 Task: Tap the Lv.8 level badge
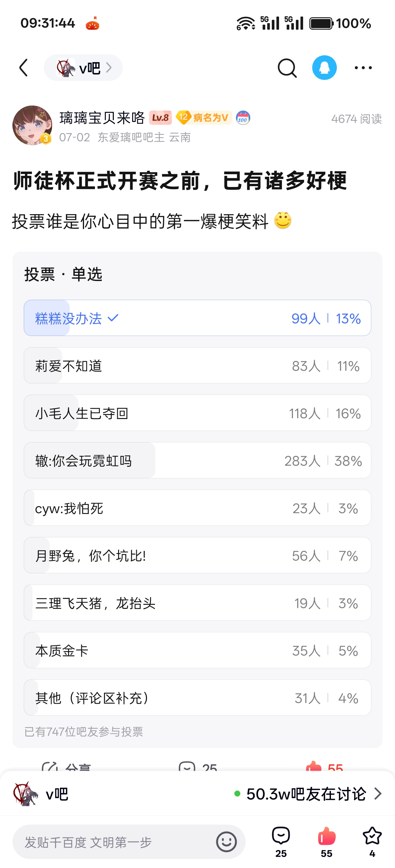click(x=160, y=118)
